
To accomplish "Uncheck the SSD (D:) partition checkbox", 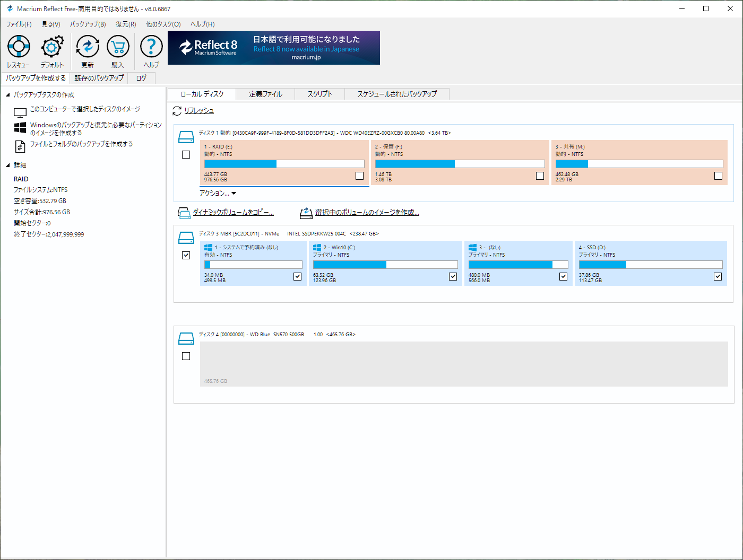I will [718, 277].
